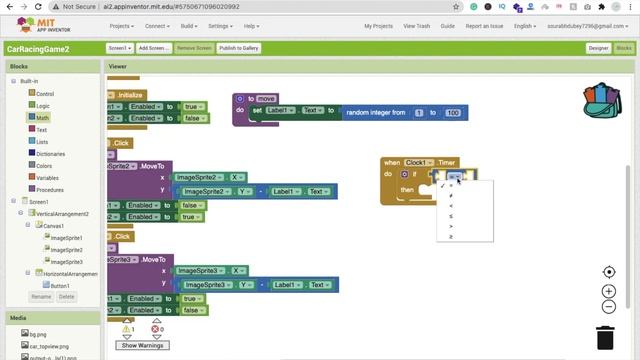Collapse VerticalArrangement2 tree node
The image size is (640, 360).
tap(21, 213)
